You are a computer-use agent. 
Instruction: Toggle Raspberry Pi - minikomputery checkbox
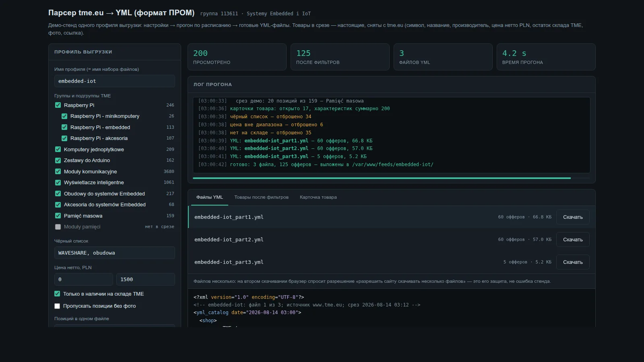tap(64, 116)
